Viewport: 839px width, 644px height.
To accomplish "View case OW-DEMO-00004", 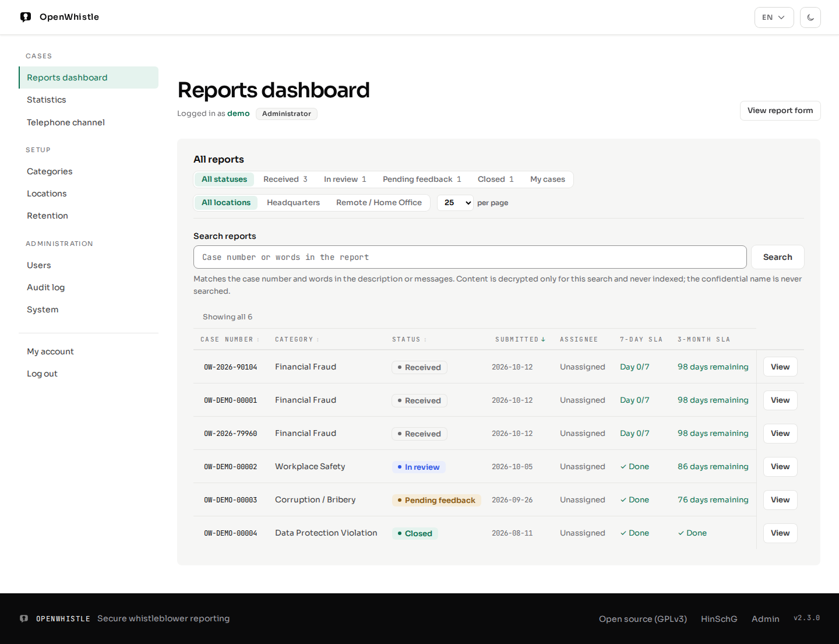I will [780, 533].
